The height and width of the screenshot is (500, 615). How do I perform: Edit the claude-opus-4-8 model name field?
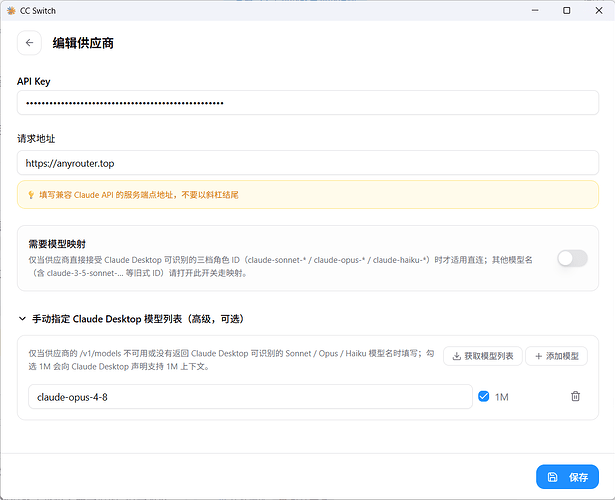(250, 396)
